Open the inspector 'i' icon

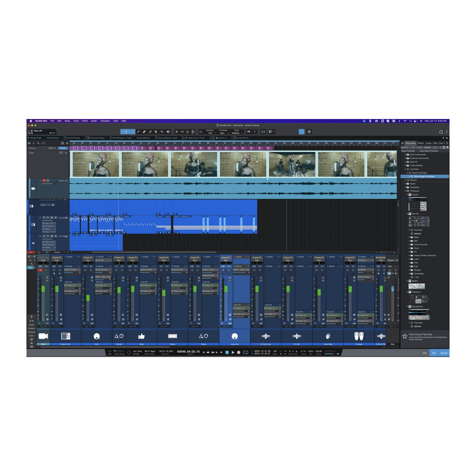[x=33, y=143]
